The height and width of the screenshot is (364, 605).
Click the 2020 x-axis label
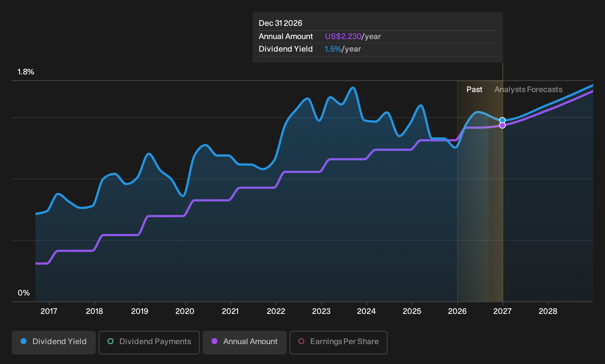[x=185, y=311]
